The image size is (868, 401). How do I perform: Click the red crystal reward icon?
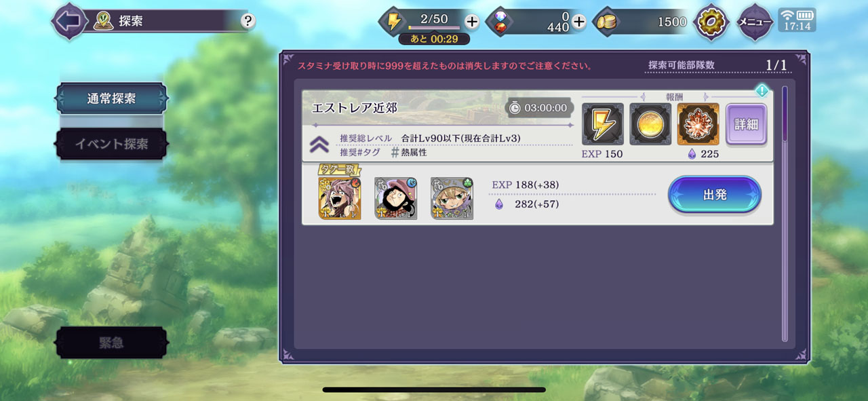698,124
